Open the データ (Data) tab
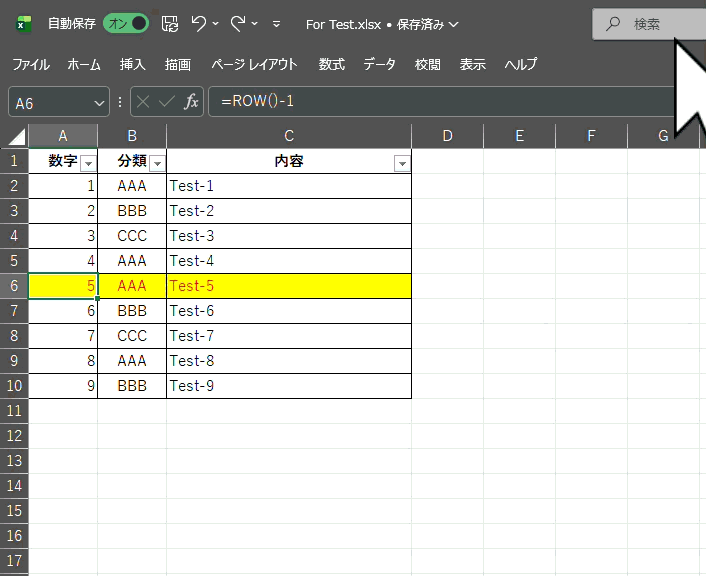Viewport: 706px width, 576px height. tap(380, 64)
